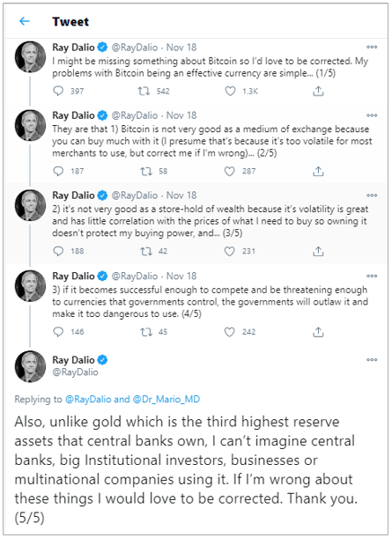Like the 3/5 tweet with 231 likes
The width and height of the screenshot is (392, 538).
pyautogui.click(x=229, y=251)
